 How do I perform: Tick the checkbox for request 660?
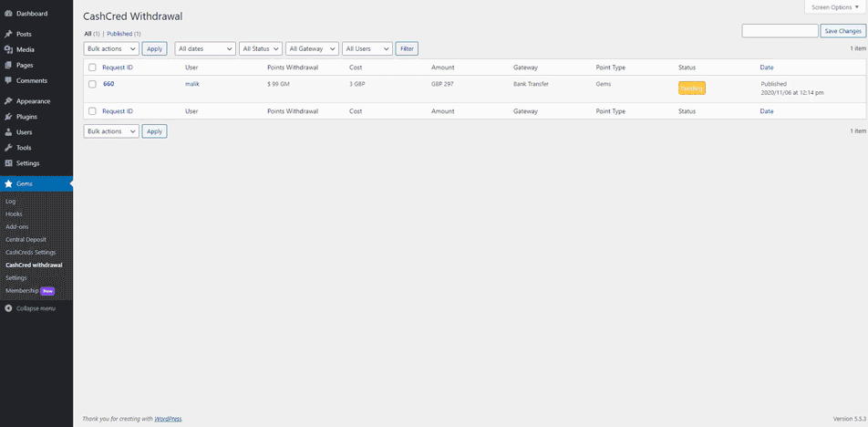[x=92, y=84]
